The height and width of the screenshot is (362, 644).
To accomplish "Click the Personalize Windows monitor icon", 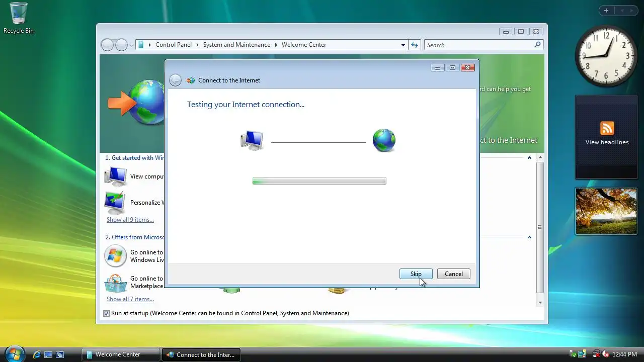I will [x=115, y=203].
